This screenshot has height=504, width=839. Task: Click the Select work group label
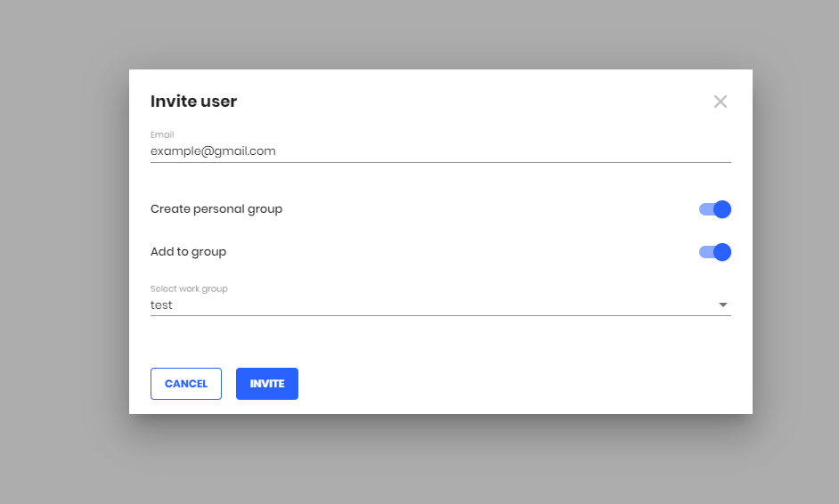click(189, 289)
